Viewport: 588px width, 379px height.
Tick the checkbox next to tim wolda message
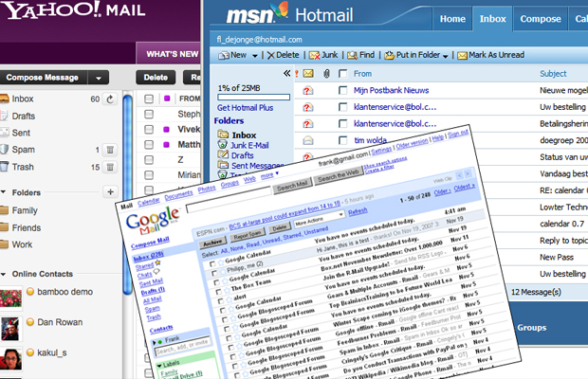(343, 140)
